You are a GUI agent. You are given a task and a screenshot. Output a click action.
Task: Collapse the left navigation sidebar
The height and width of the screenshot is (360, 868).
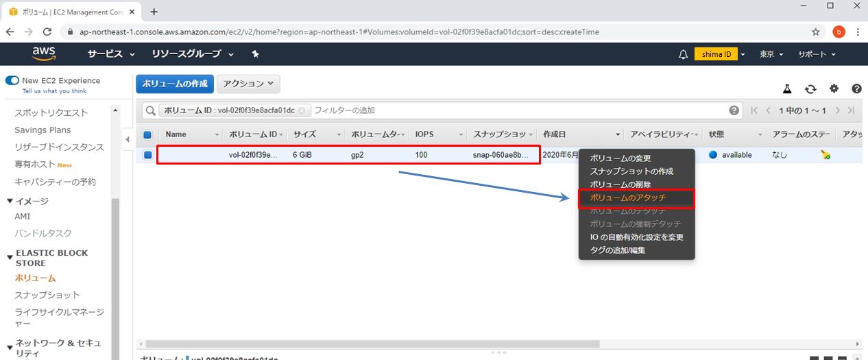coord(128,140)
